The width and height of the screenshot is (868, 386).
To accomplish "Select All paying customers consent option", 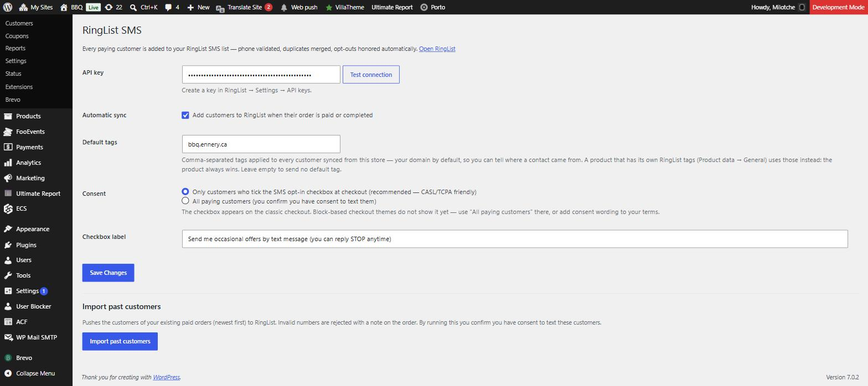I will click(x=185, y=201).
